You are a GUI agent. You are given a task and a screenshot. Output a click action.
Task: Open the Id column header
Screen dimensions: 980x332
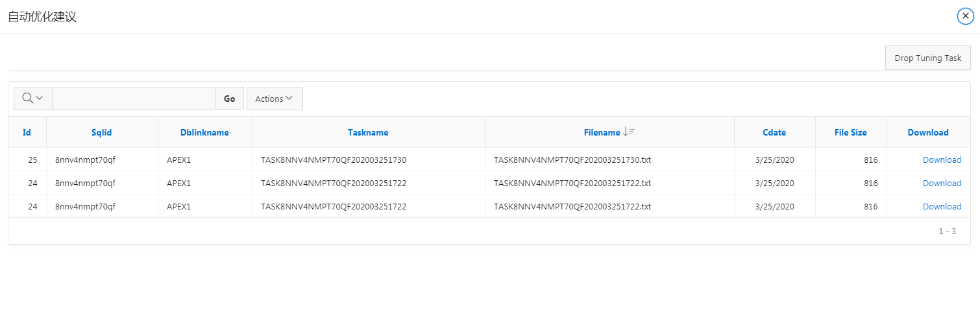[27, 132]
